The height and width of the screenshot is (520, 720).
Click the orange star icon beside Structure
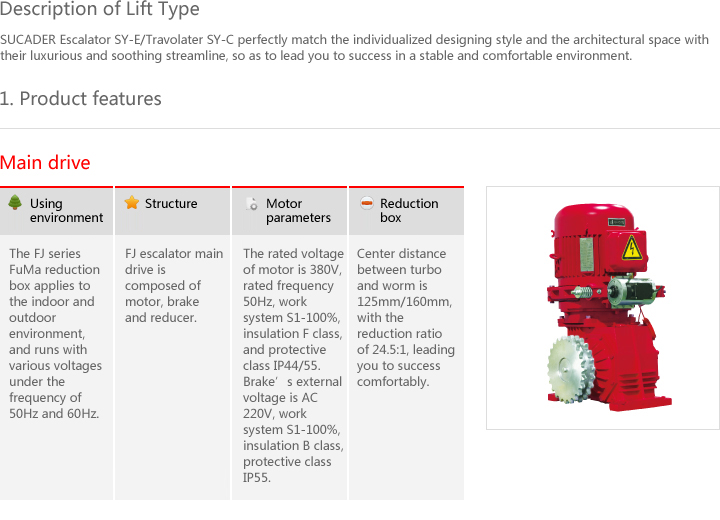(x=132, y=202)
